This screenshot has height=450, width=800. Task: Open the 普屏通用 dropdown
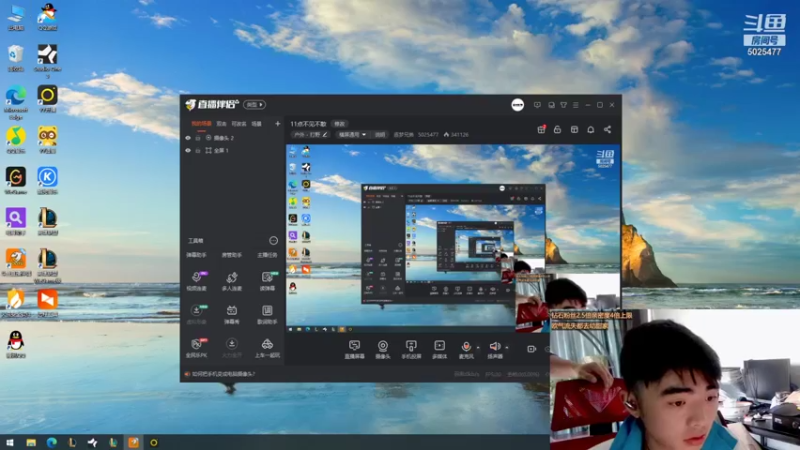[352, 135]
